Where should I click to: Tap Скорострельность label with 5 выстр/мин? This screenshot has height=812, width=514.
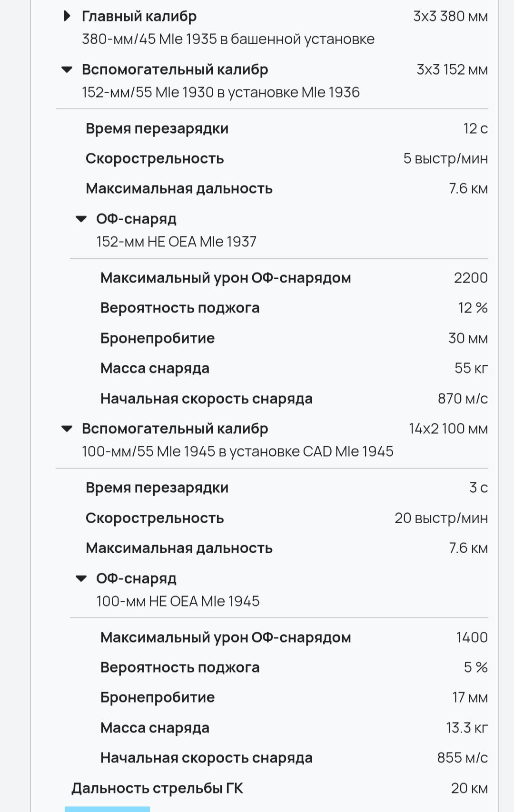(x=155, y=158)
